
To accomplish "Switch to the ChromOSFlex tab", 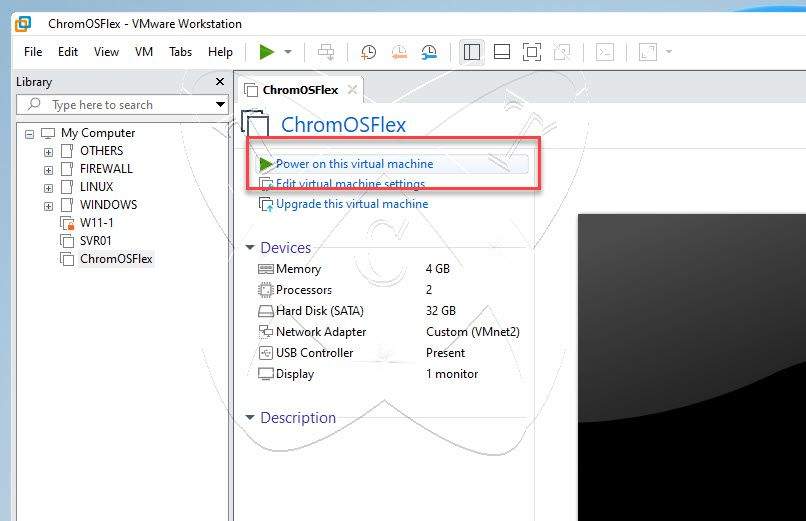I will pyautogui.click(x=300, y=90).
